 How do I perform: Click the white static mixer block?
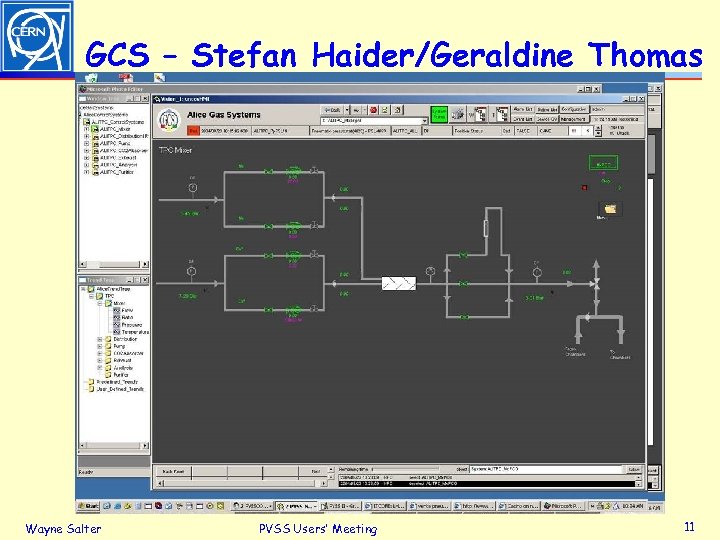pyautogui.click(x=399, y=283)
